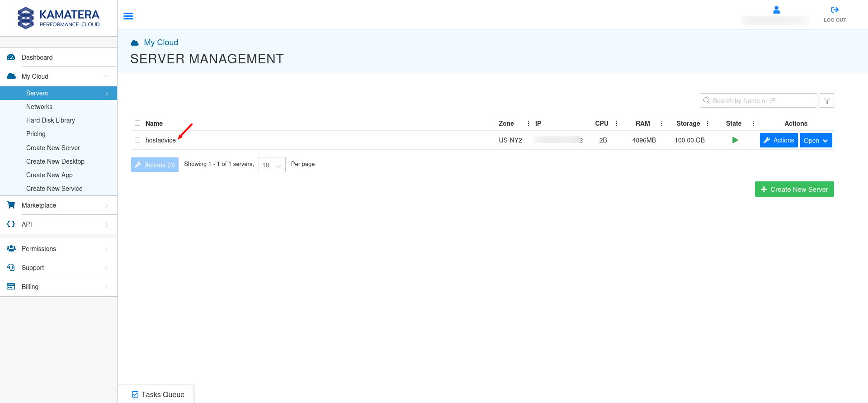Click the Log Out icon
868x403 pixels.
click(835, 9)
